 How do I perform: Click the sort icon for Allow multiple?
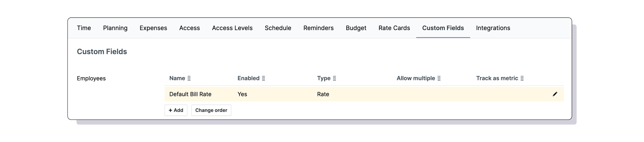click(439, 78)
